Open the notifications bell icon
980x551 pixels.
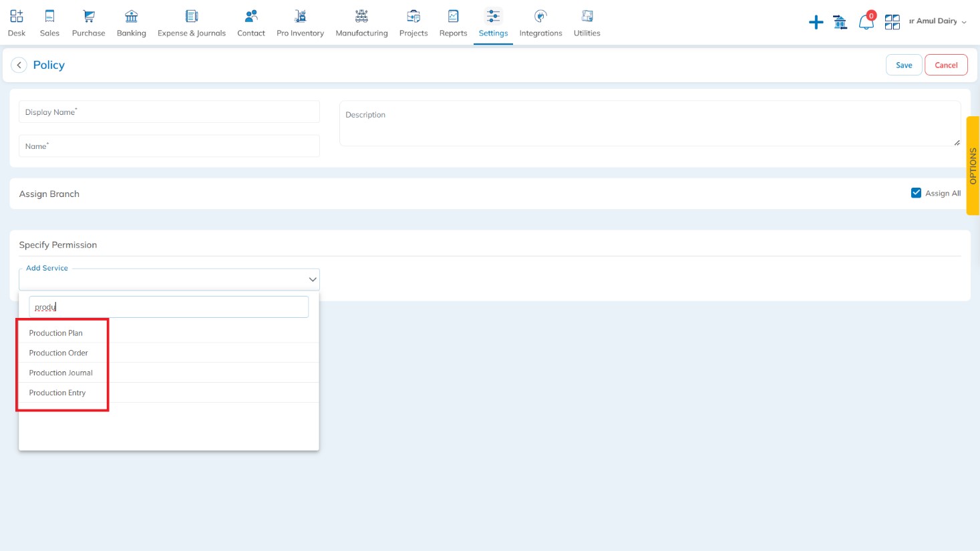(866, 22)
